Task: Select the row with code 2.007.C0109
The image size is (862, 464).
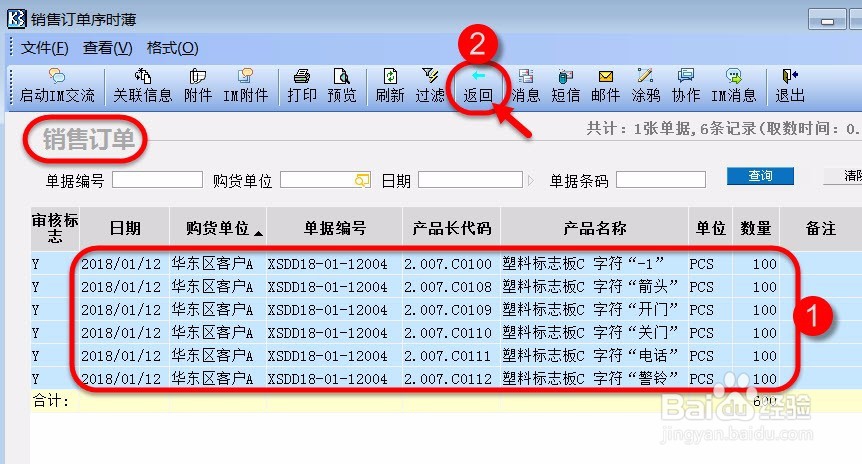Action: tap(446, 310)
